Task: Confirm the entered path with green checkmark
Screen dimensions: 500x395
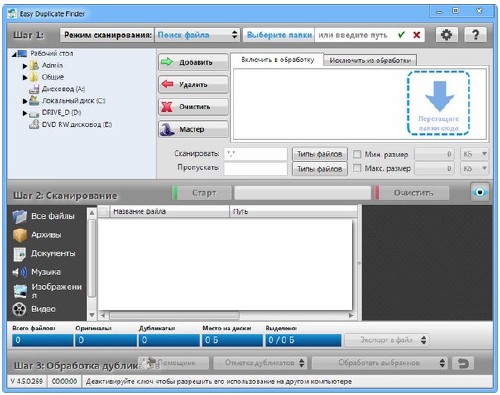Action: pyautogui.click(x=401, y=35)
